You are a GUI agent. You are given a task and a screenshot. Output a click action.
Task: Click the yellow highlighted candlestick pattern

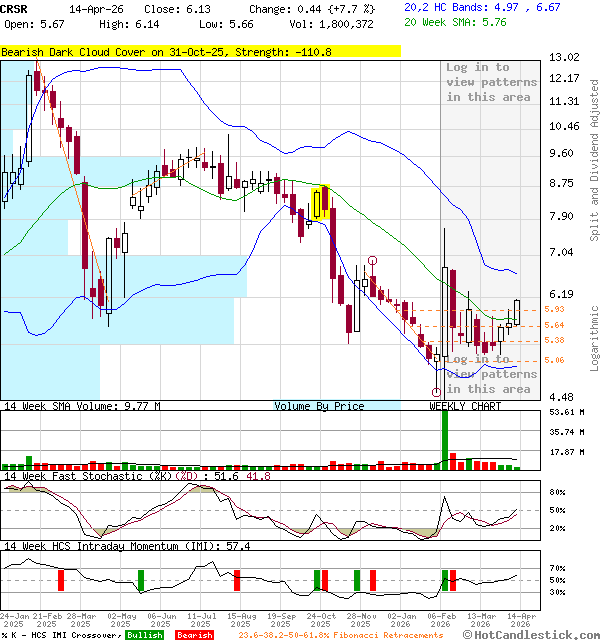[x=321, y=202]
